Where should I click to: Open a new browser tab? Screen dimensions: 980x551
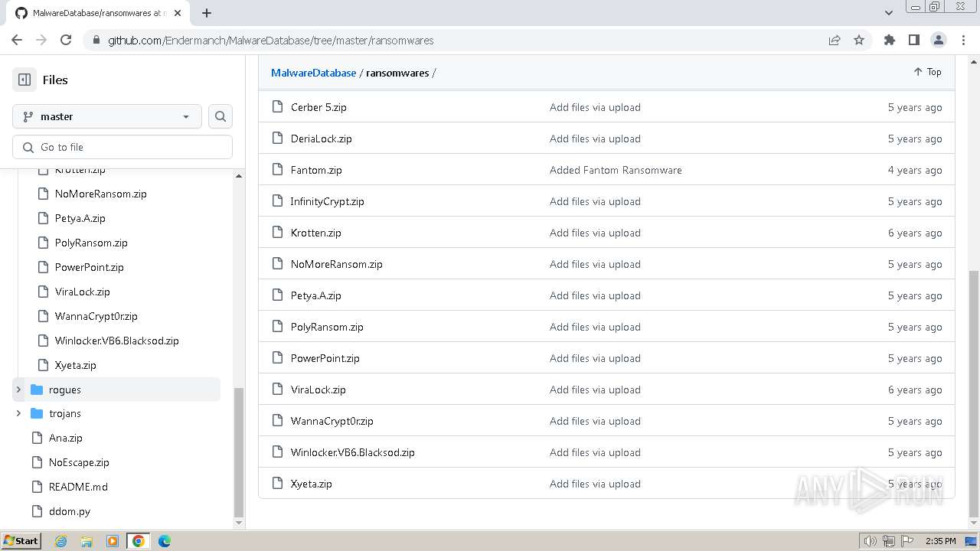tap(207, 13)
